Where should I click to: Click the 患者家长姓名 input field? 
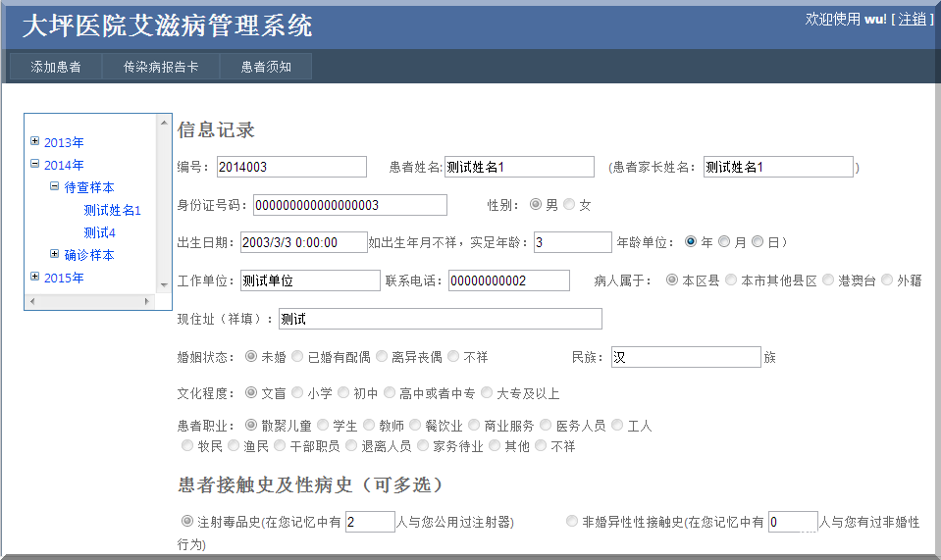(x=778, y=167)
